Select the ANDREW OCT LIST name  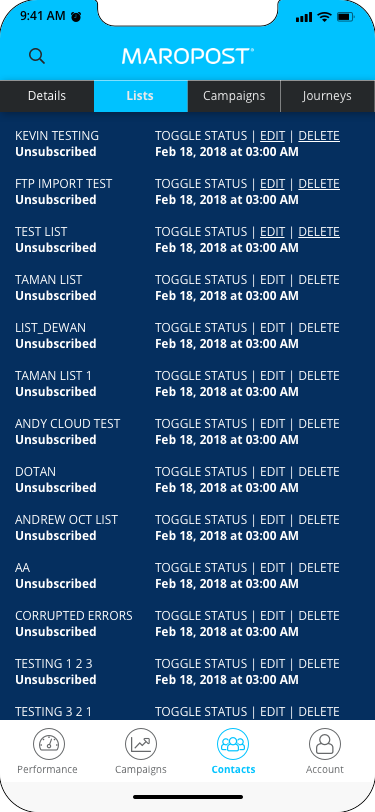[66, 519]
